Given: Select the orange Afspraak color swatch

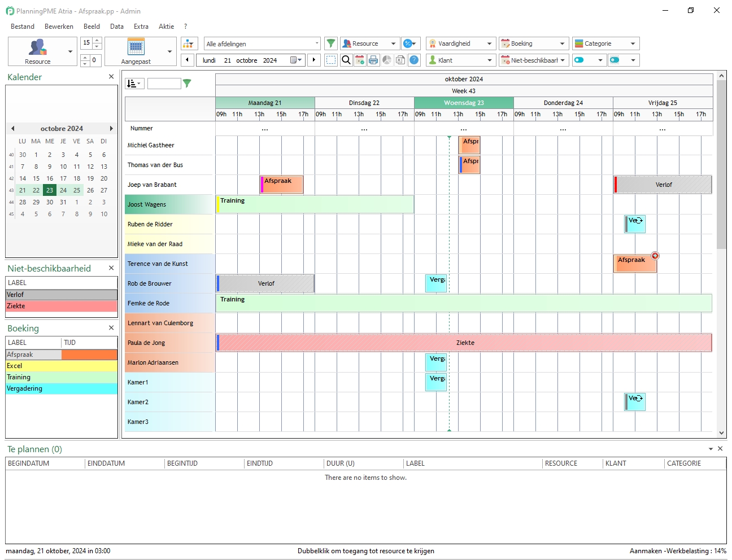Looking at the screenshot, I should point(89,355).
